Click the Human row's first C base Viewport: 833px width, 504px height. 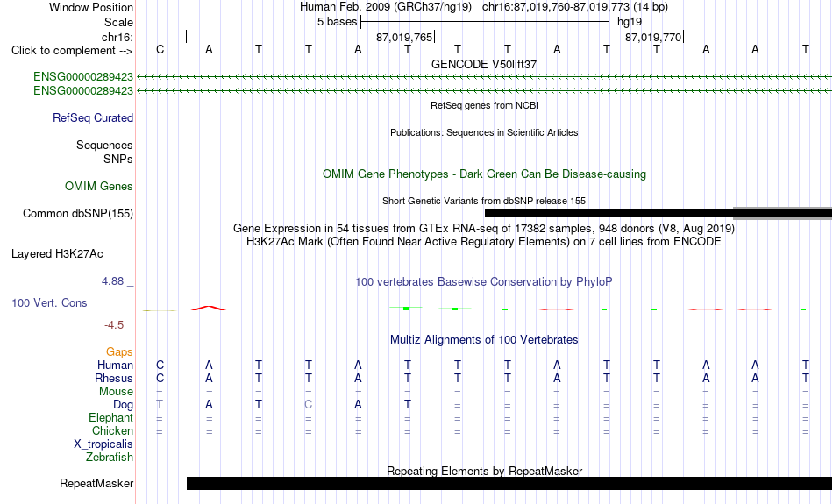160,365
